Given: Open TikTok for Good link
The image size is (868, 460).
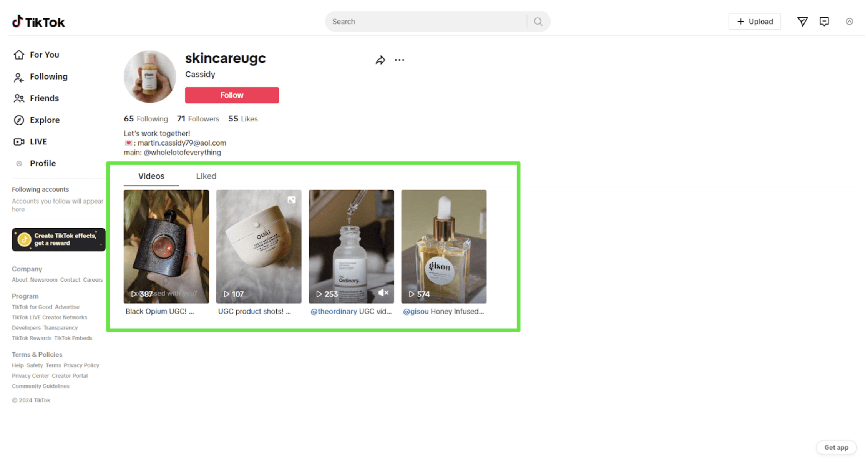Looking at the screenshot, I should point(32,307).
